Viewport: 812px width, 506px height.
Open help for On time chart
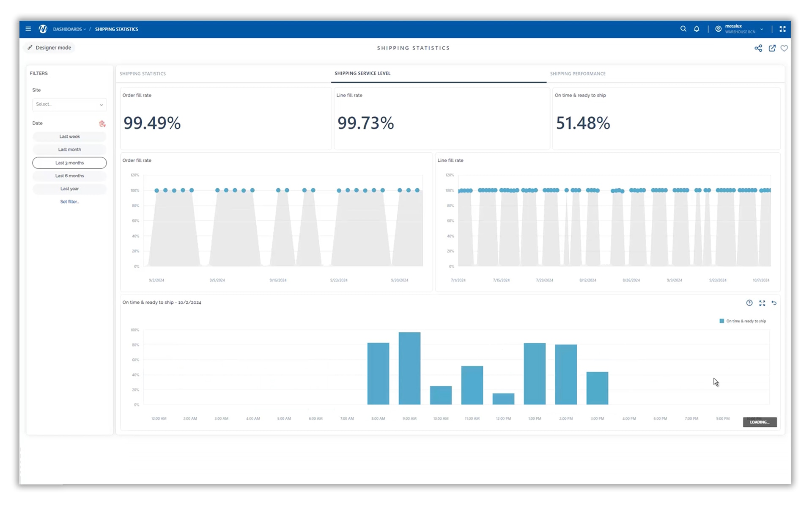pos(749,303)
